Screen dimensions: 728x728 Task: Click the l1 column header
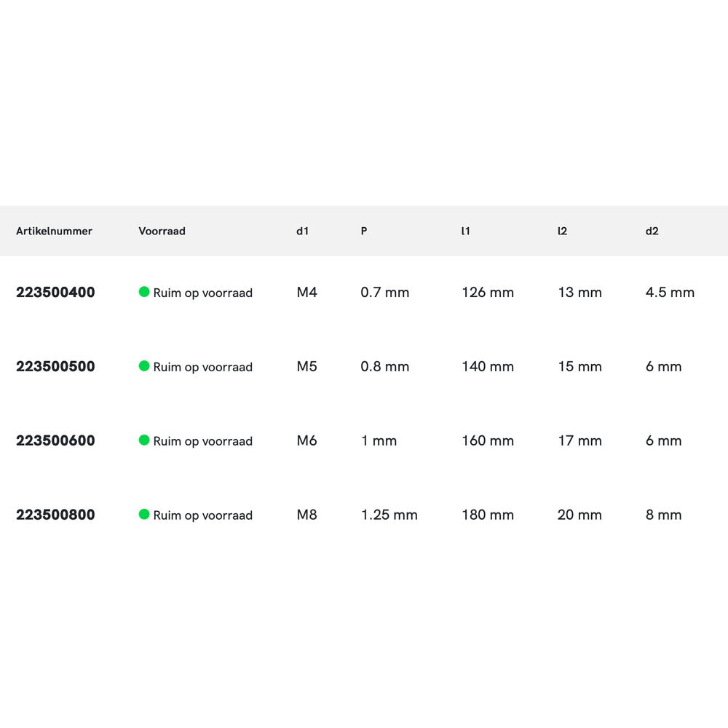click(x=466, y=232)
